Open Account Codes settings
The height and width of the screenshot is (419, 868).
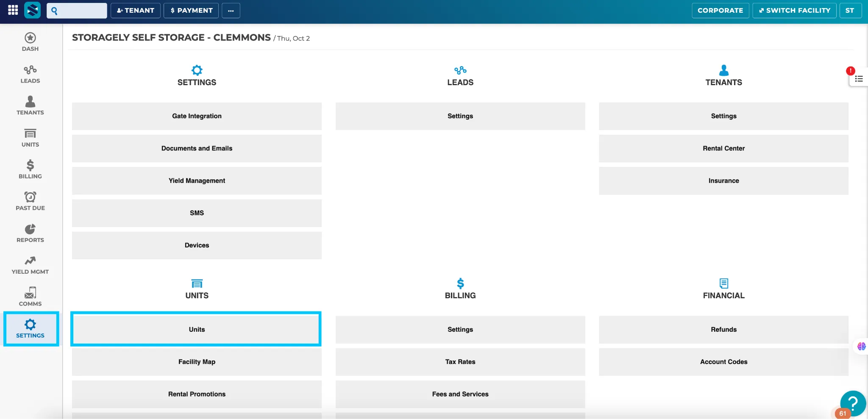point(724,362)
